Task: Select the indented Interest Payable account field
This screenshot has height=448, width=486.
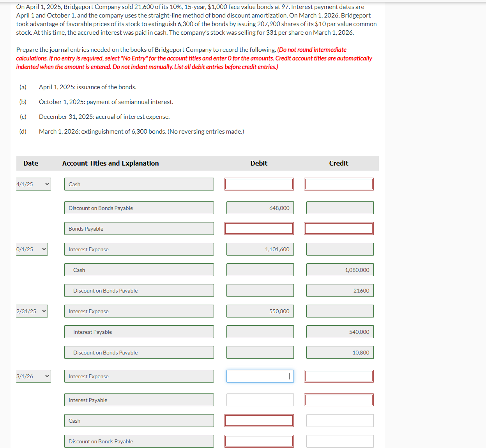Action: point(139,332)
